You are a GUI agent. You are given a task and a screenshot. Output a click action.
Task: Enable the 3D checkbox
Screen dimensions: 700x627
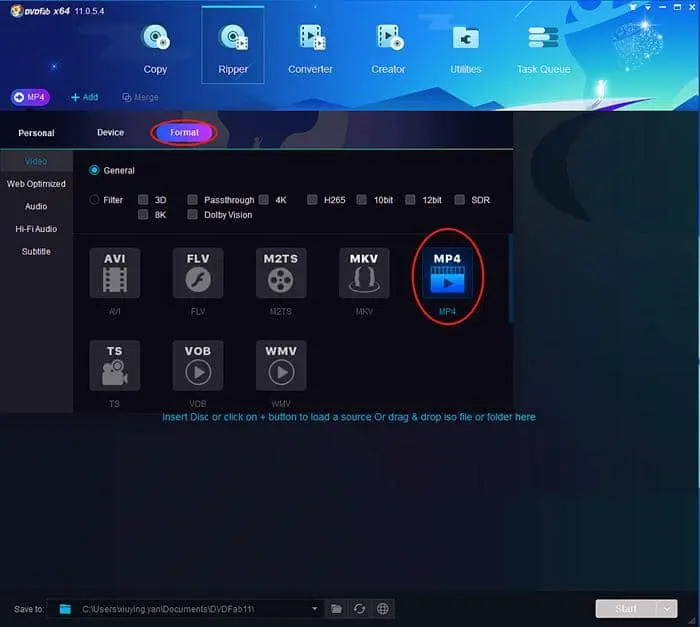(x=143, y=200)
